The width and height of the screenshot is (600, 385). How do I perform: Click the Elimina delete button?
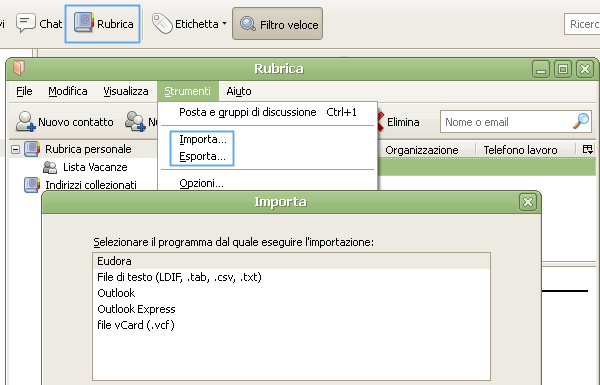[399, 122]
